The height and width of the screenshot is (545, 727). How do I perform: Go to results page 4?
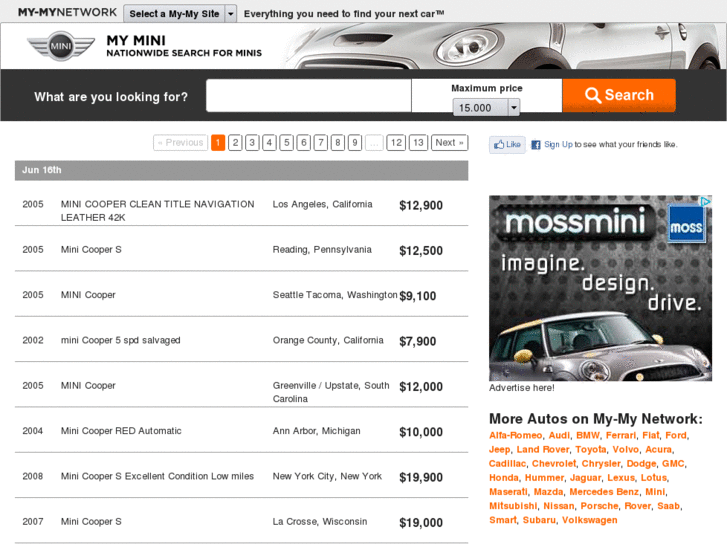pos(269,143)
